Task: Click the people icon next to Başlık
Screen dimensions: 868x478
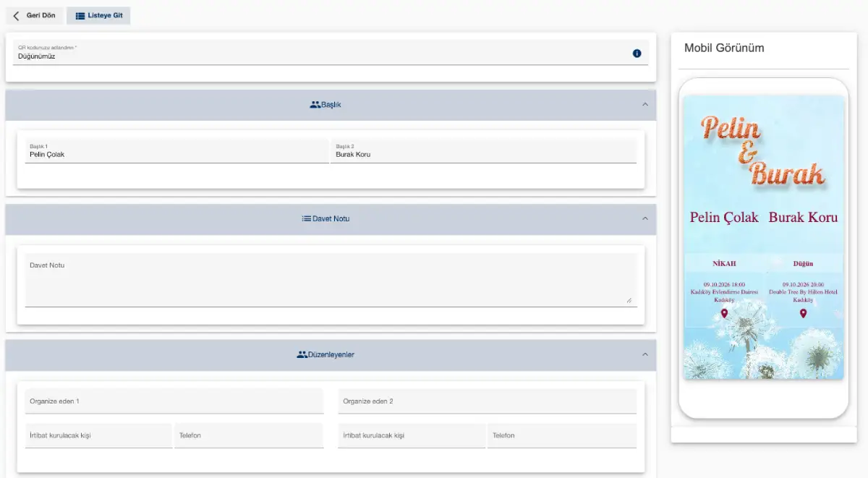Action: [315, 105]
